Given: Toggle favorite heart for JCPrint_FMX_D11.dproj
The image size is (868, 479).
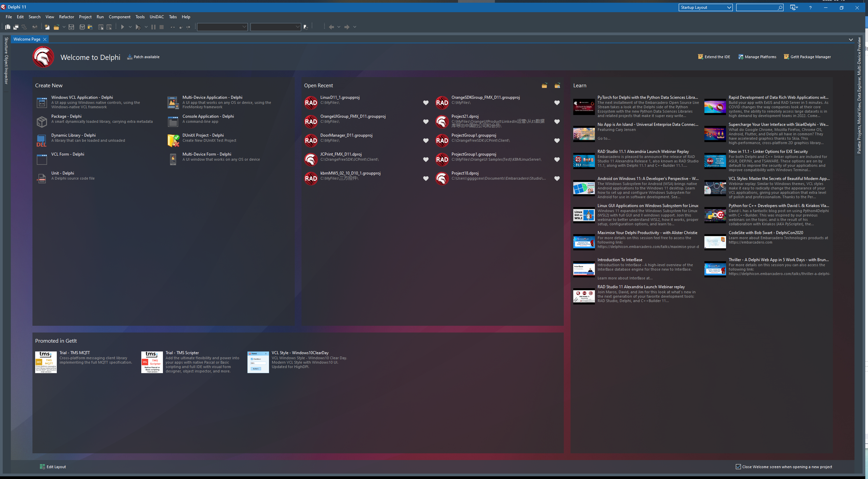Looking at the screenshot, I should pyautogui.click(x=426, y=160).
